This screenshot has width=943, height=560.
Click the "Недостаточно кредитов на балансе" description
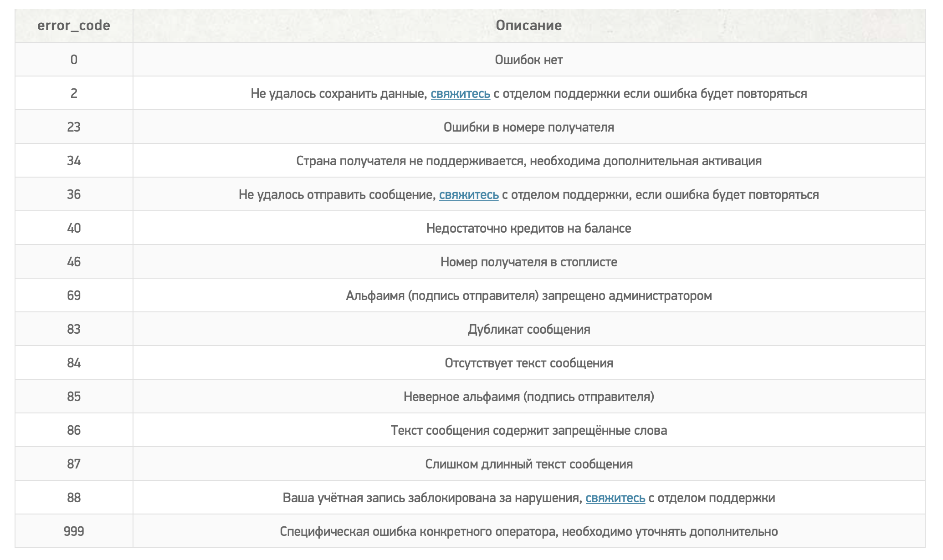point(528,229)
